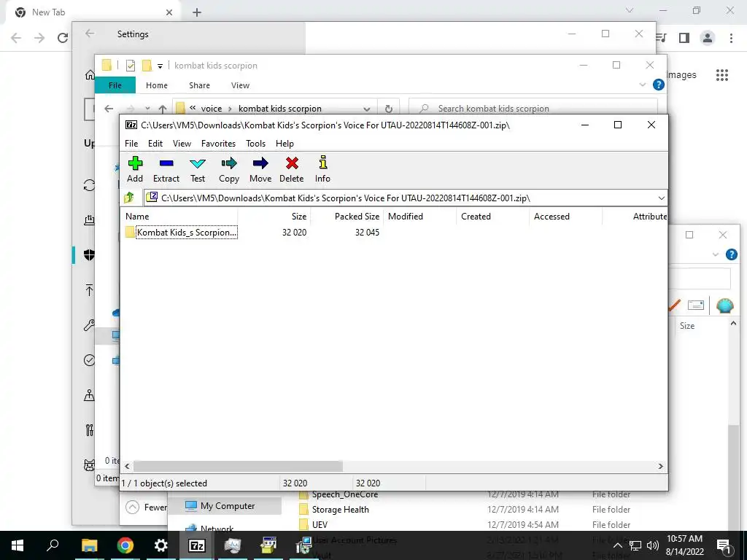Click Explorer back arrow button

[109, 109]
